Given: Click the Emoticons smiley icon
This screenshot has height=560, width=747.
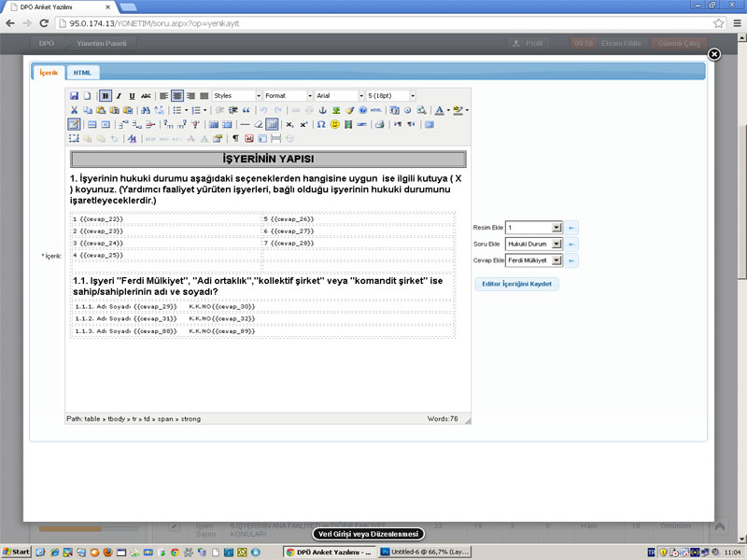Looking at the screenshot, I should pos(335,124).
